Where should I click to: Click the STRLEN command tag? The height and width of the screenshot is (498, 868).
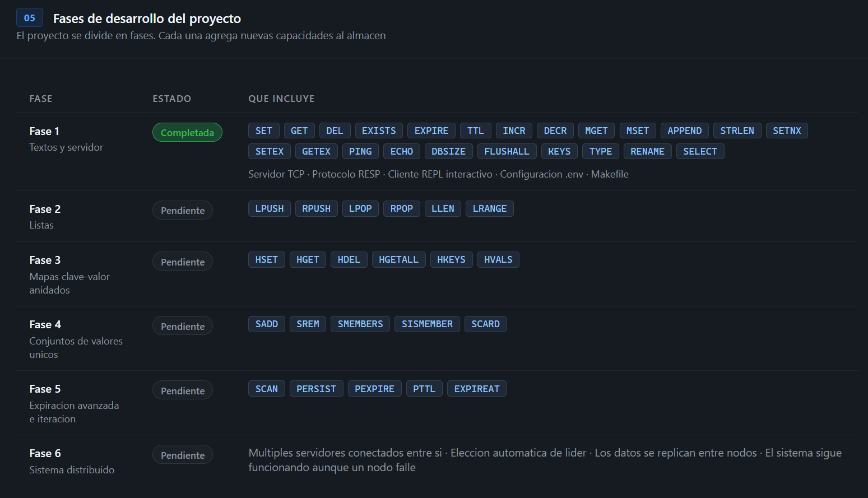coord(737,131)
